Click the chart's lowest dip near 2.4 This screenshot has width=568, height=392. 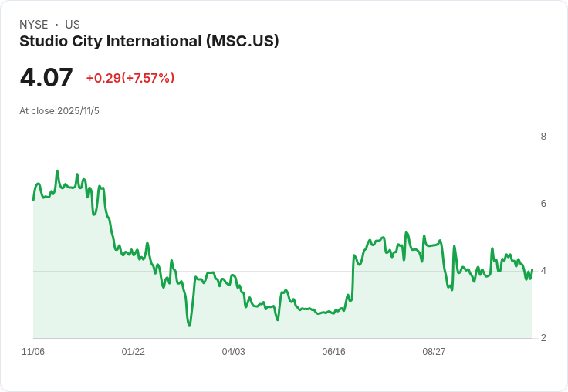coord(189,325)
